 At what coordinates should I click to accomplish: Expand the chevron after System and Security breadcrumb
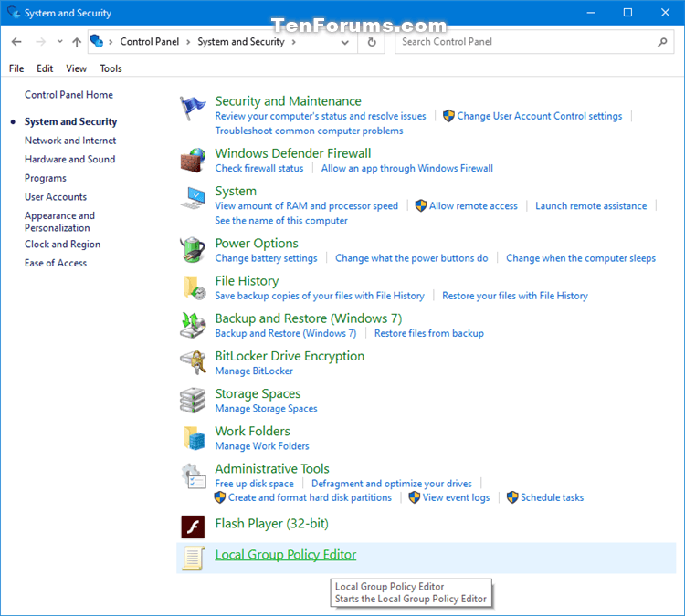pos(293,42)
